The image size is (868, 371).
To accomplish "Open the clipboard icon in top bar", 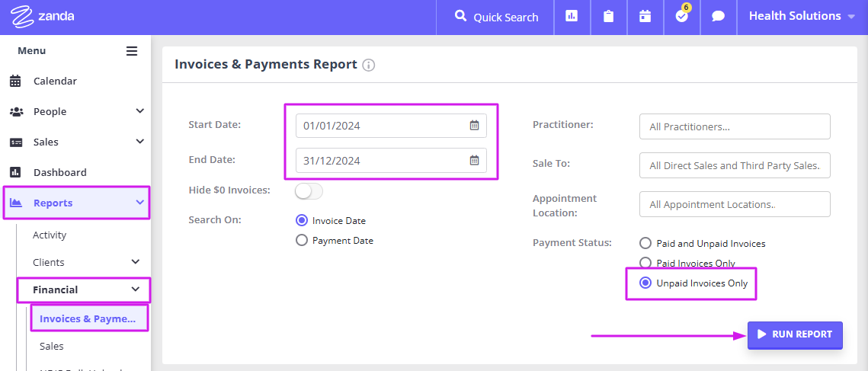I will [x=608, y=16].
